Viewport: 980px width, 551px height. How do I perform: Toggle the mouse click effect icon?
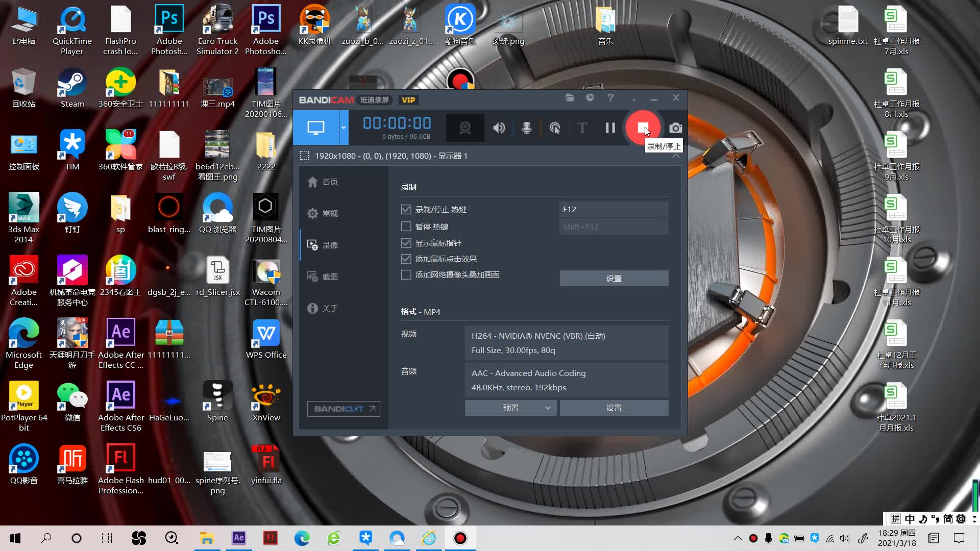(x=554, y=128)
